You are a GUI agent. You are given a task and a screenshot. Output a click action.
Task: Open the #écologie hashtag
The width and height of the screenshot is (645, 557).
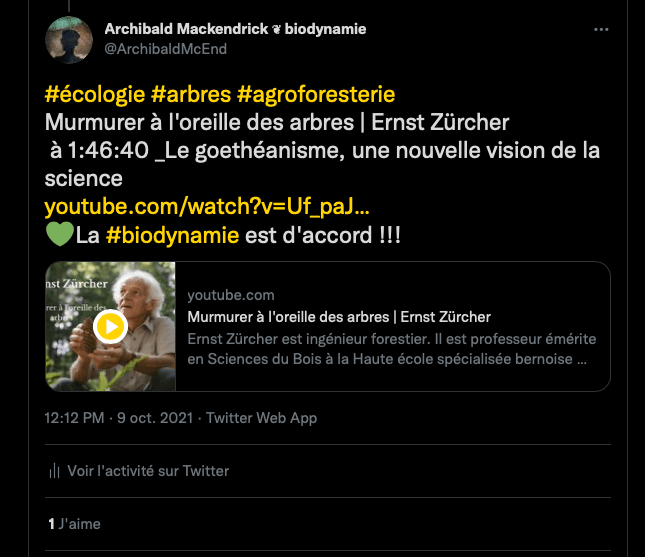pos(95,94)
